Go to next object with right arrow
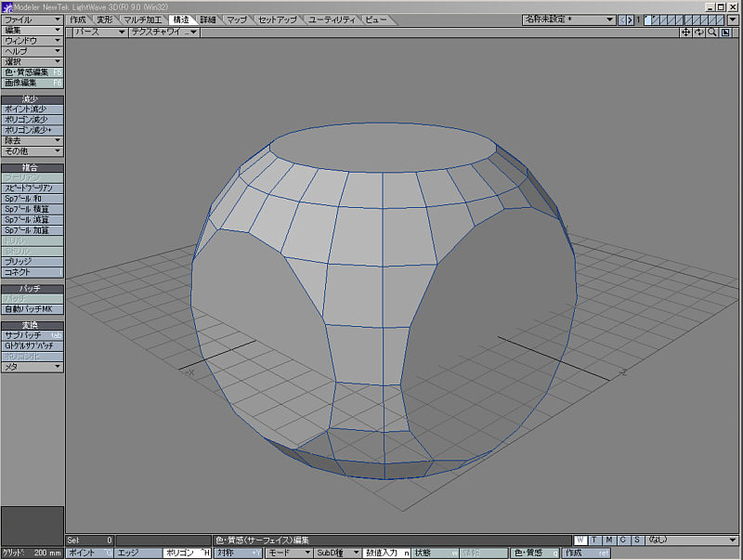Screen dimensions: 743x560 [631, 20]
